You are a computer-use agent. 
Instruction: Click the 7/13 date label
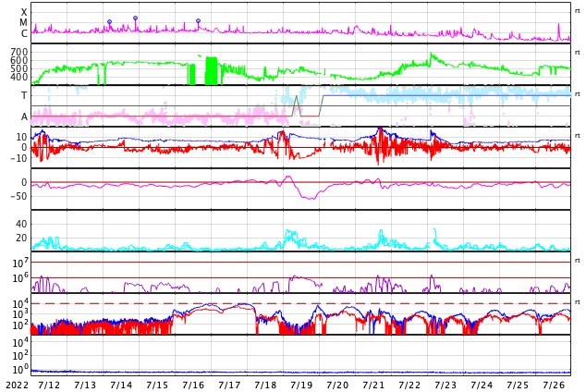point(85,386)
